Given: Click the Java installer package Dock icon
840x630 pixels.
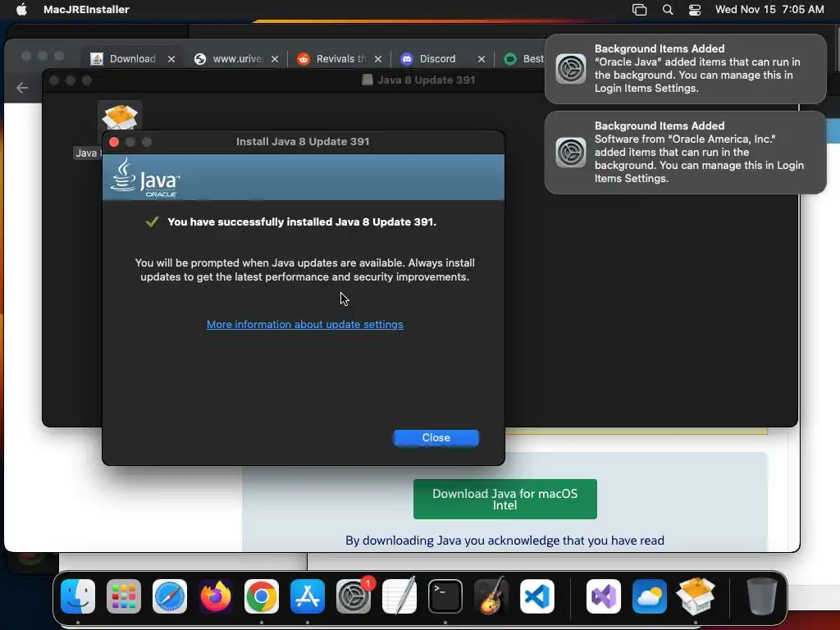Looking at the screenshot, I should point(696,596).
